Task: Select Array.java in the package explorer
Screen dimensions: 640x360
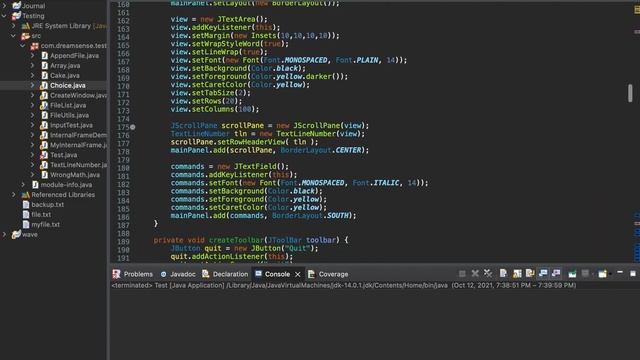Action: pyautogui.click(x=65, y=65)
